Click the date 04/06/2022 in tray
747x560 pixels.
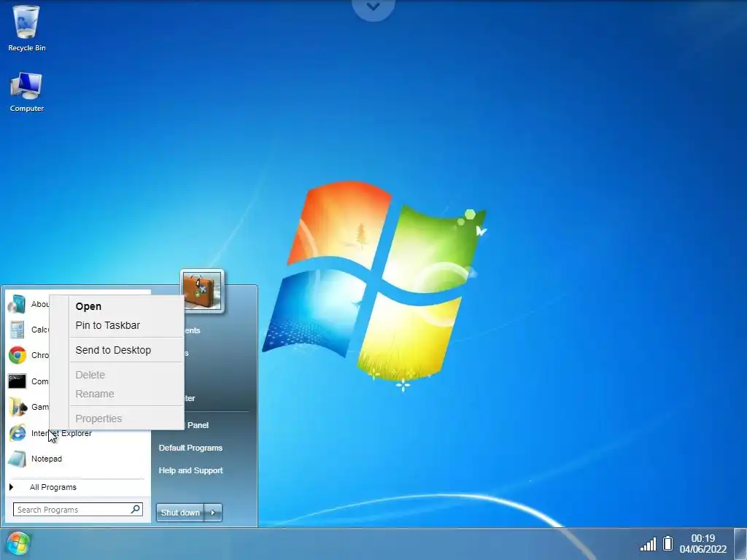[x=703, y=549]
